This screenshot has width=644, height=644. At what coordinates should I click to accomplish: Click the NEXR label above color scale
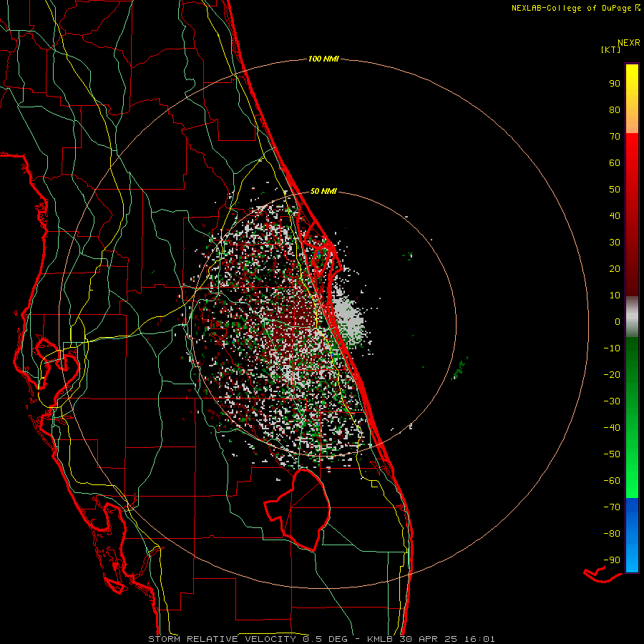point(629,42)
